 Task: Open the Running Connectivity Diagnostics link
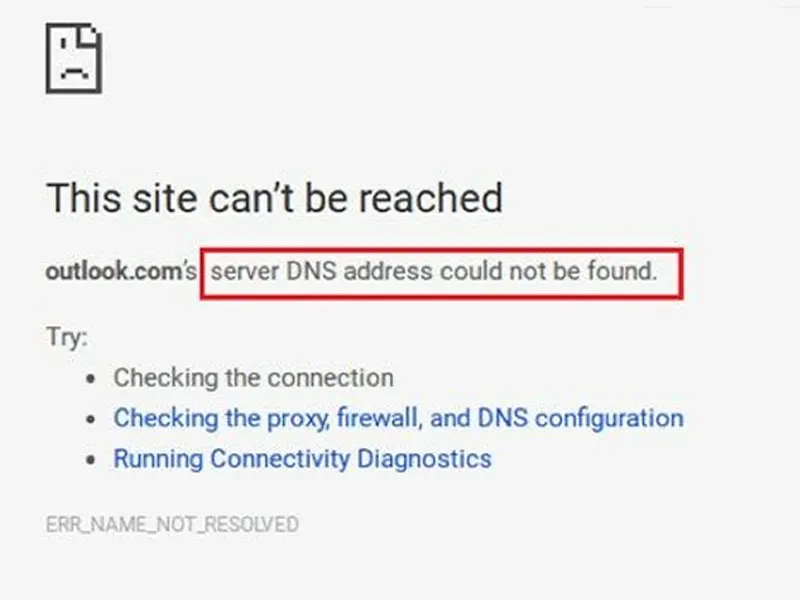pyautogui.click(x=303, y=459)
